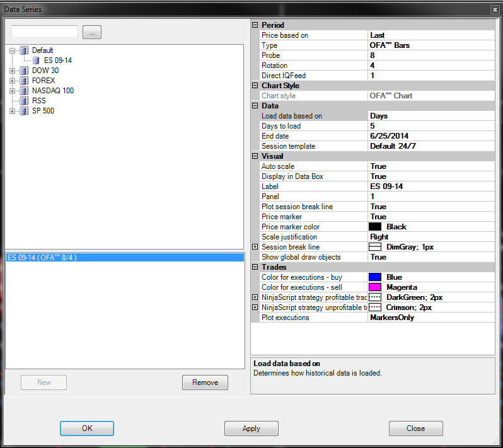The image size is (503, 448).
Task: Click the DimGray session break line swatch
Action: coord(375,247)
